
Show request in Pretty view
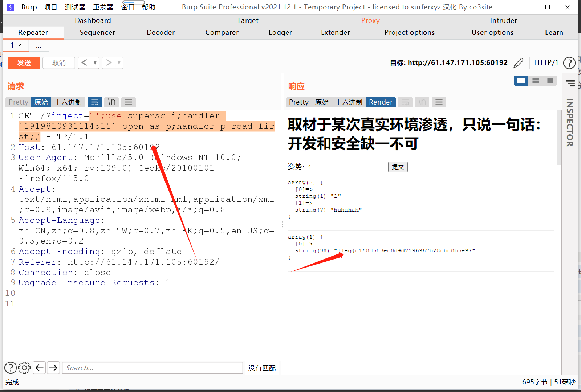[19, 102]
